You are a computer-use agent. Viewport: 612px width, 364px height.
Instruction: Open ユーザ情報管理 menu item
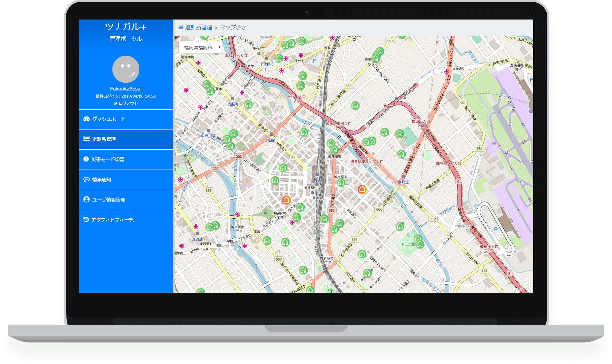coord(126,200)
